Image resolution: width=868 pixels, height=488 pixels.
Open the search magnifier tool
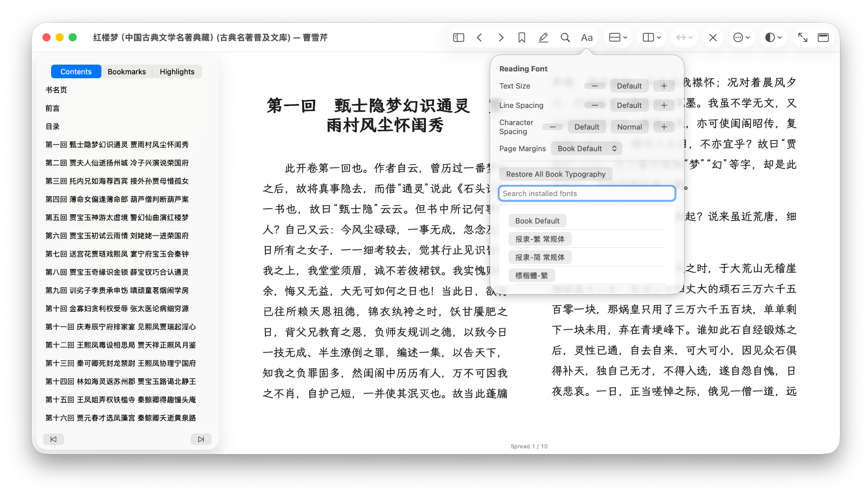pos(565,38)
